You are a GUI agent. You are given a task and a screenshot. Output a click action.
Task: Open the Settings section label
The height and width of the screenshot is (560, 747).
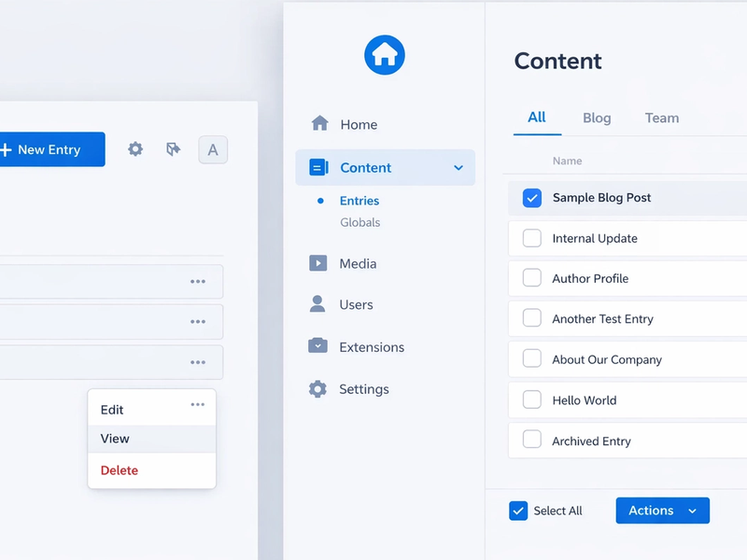pyautogui.click(x=364, y=389)
